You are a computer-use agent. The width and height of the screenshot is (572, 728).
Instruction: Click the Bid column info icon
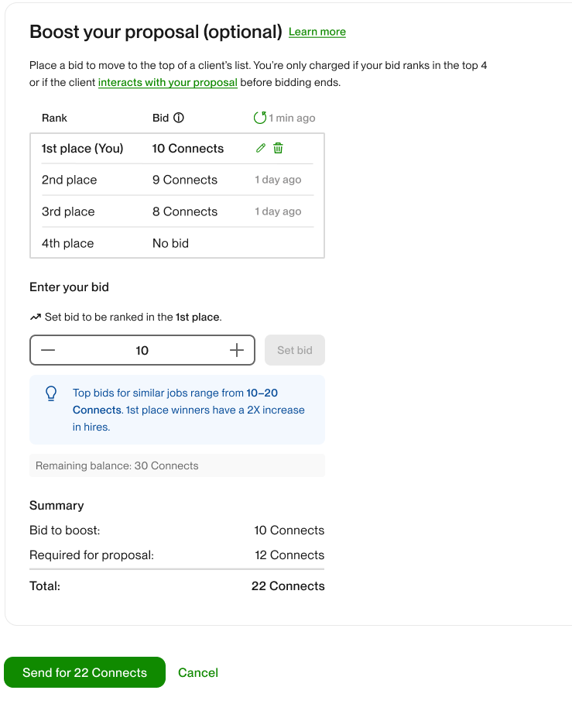click(x=179, y=118)
